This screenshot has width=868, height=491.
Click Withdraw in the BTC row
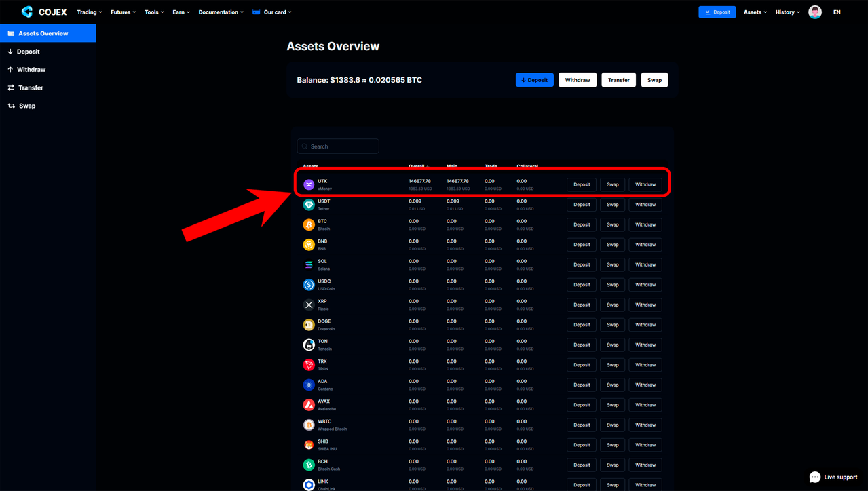pos(645,224)
